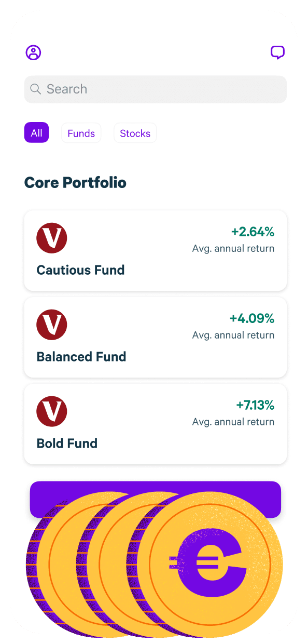This screenshot has height=644, width=308.
Task: Open the chat message icon
Action: point(278,52)
